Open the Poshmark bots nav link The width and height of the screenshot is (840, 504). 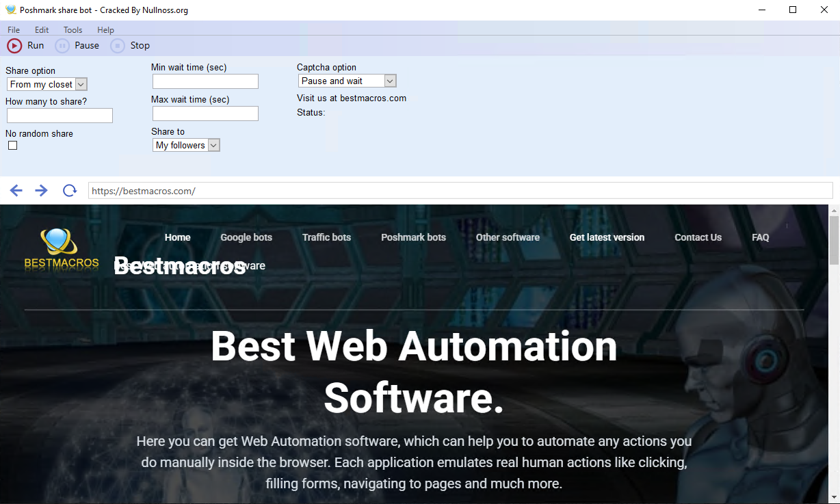(413, 237)
